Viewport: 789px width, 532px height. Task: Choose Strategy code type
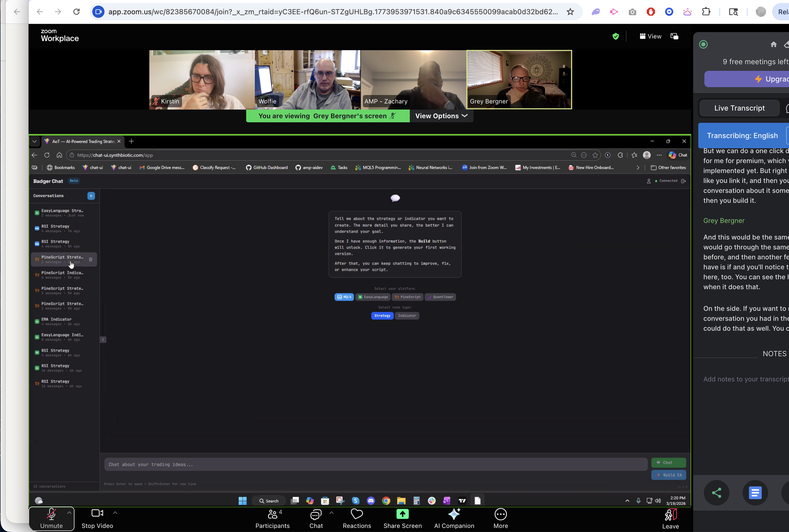tap(382, 316)
